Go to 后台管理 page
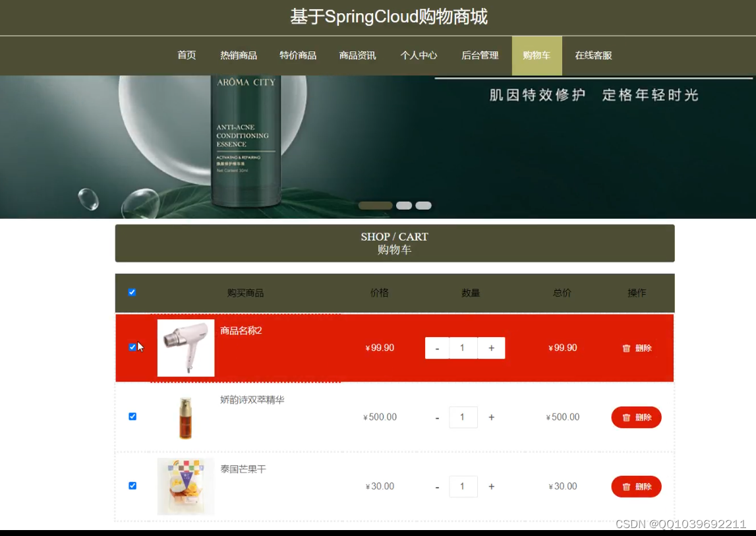The height and width of the screenshot is (536, 756). (480, 55)
